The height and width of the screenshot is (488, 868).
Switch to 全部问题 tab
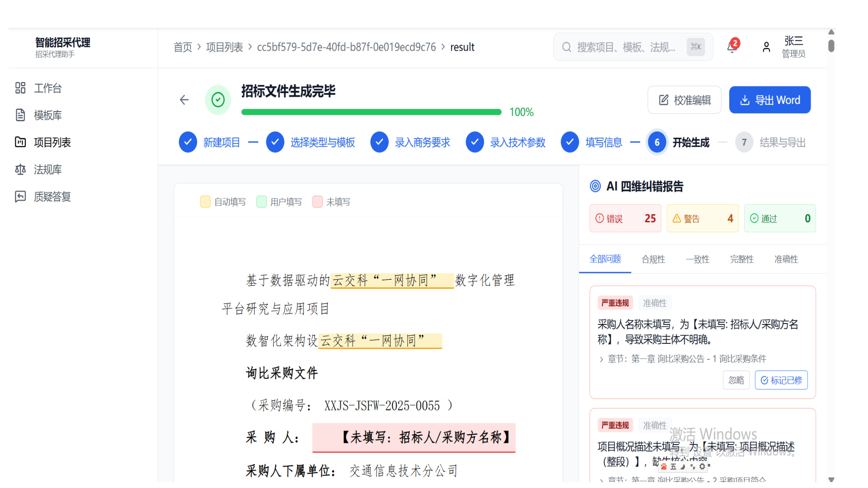pyautogui.click(x=605, y=259)
